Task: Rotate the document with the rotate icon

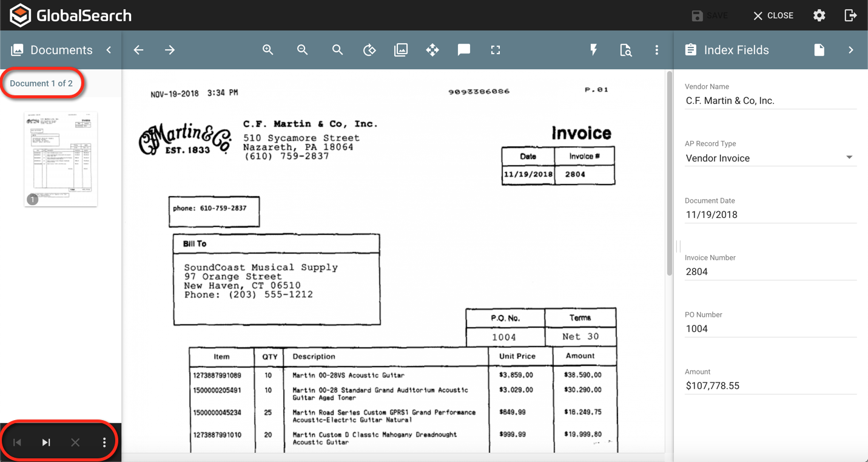Action: [x=369, y=50]
